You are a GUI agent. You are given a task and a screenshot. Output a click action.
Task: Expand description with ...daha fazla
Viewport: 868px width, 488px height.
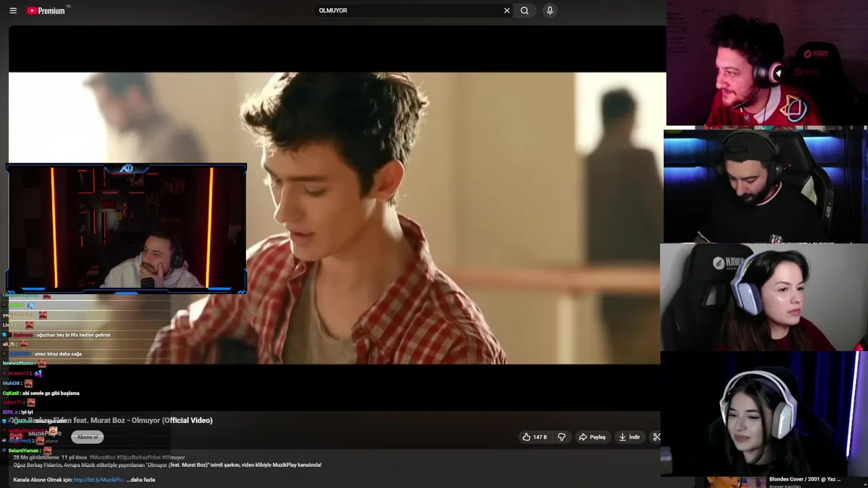(x=141, y=480)
